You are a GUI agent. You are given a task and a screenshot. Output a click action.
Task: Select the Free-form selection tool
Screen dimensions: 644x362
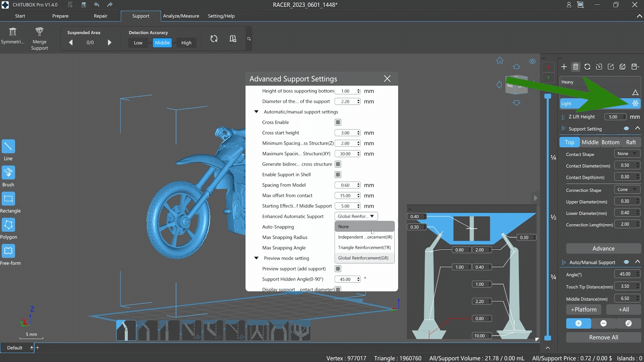[x=8, y=251]
